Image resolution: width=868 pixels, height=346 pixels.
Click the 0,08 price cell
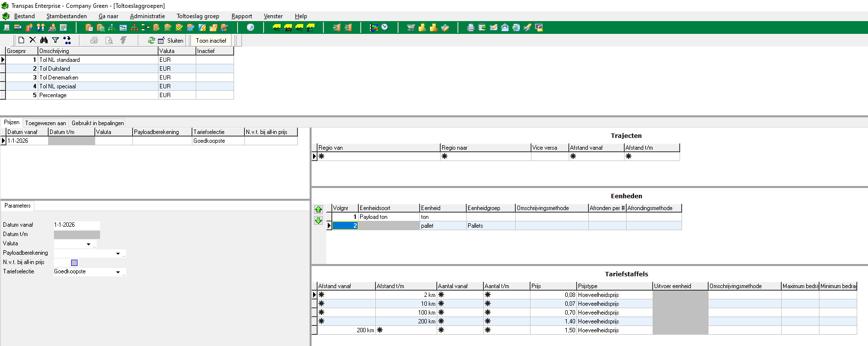[x=553, y=295]
